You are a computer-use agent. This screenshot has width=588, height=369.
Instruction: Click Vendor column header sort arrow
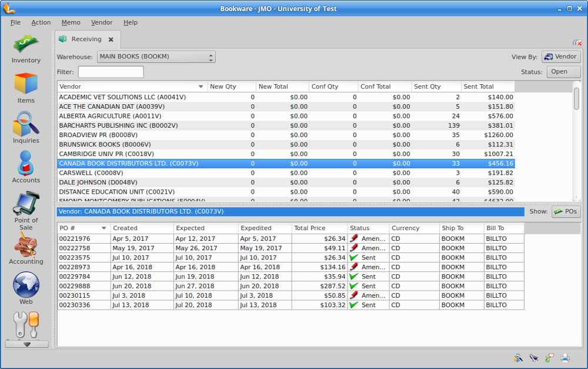(201, 87)
